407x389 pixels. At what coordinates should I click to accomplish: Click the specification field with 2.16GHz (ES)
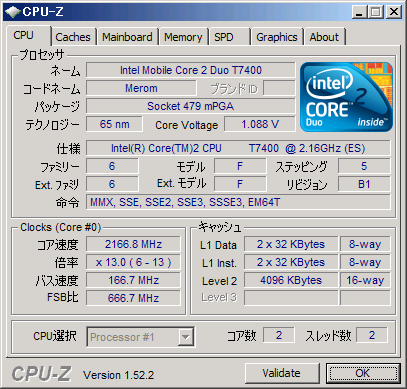tap(238, 148)
